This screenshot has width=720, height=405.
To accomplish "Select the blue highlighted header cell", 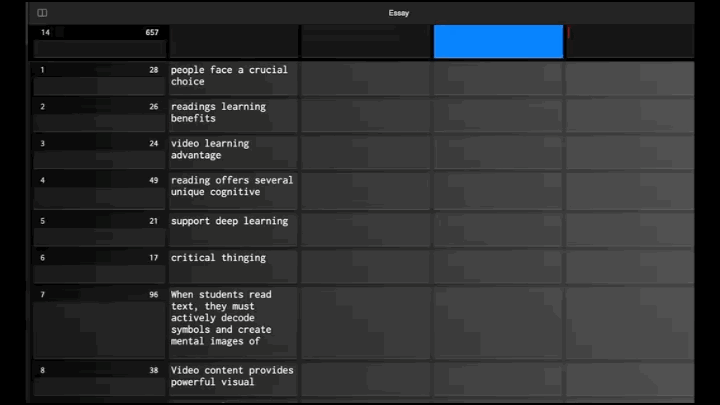I will [498, 42].
